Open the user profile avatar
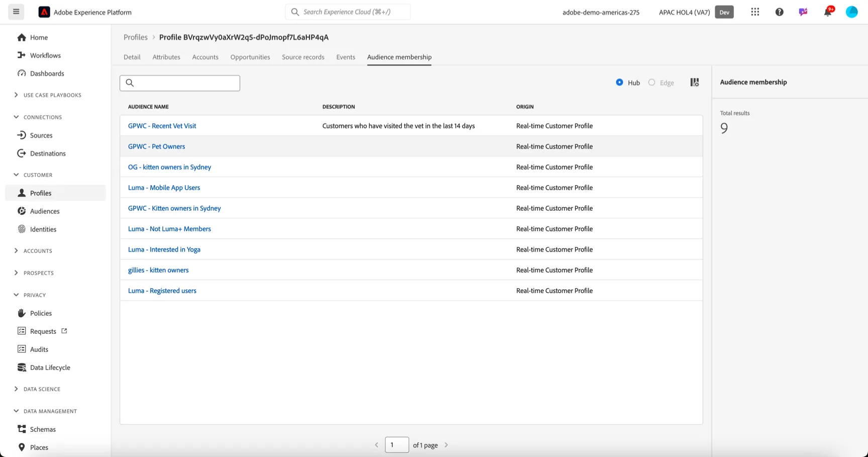This screenshot has width=868, height=457. coord(851,12)
